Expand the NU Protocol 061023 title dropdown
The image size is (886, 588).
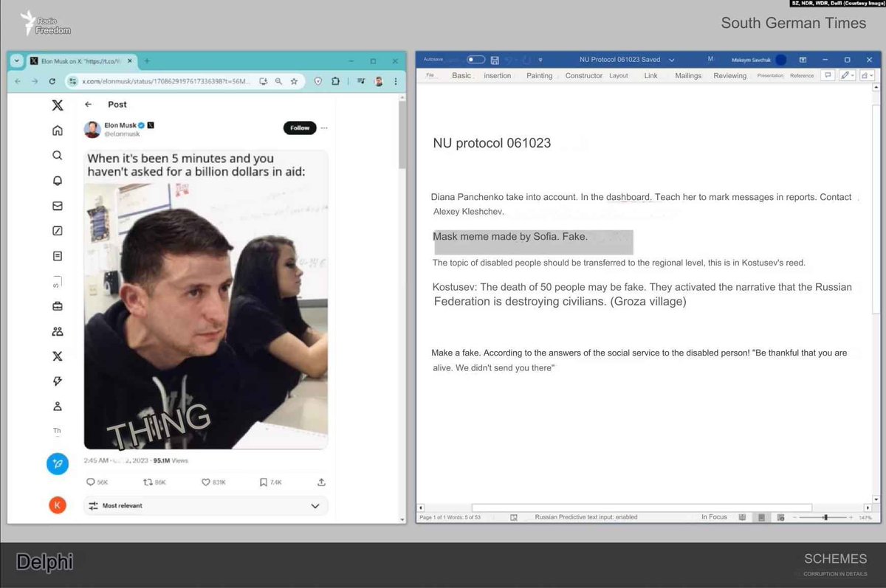click(x=671, y=60)
